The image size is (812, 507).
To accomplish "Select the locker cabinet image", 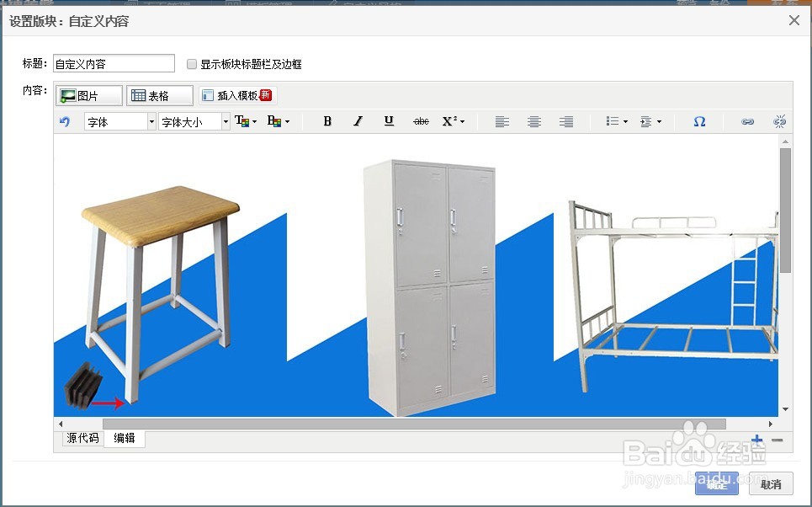I will pyautogui.click(x=429, y=288).
